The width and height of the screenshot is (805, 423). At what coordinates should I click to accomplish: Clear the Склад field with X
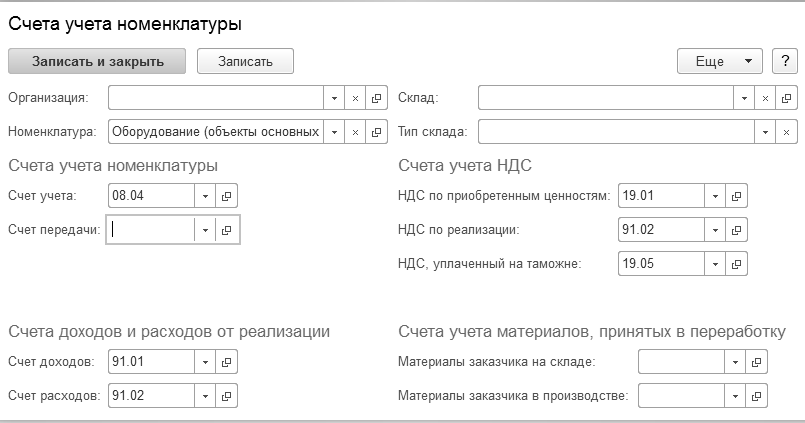[x=766, y=98]
